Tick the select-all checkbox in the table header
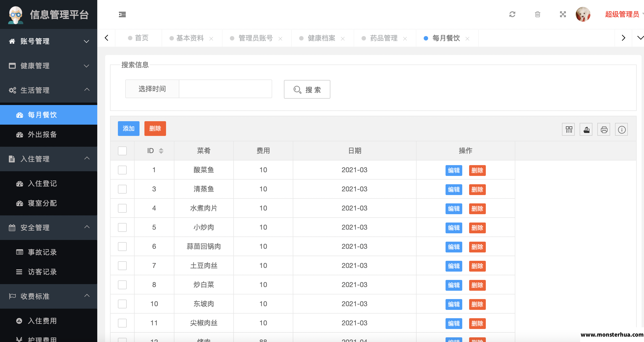644x342 pixels. (122, 151)
